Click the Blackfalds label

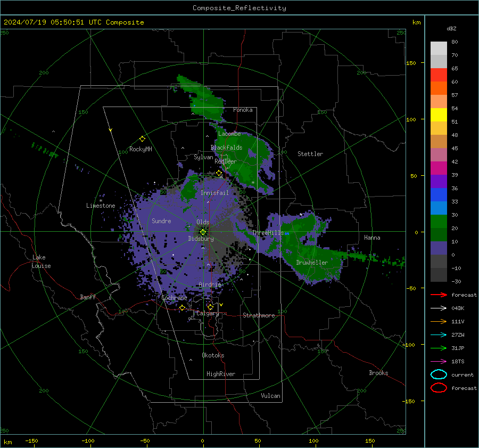[x=226, y=148]
